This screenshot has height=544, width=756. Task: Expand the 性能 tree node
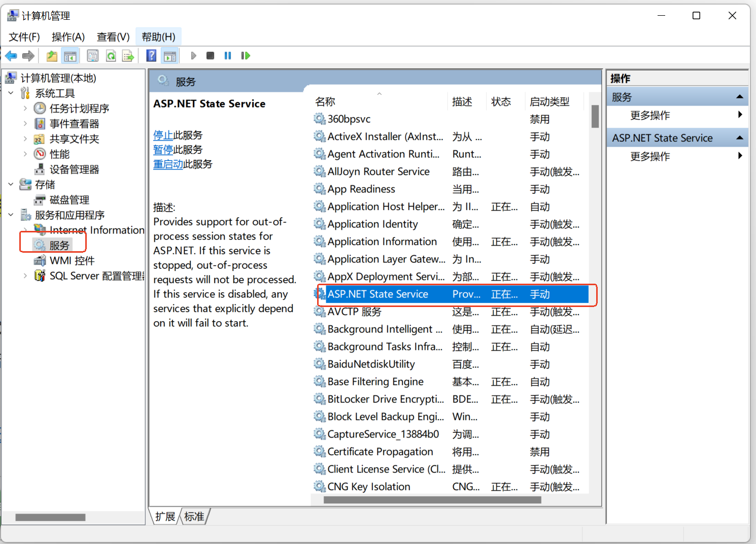(25, 154)
